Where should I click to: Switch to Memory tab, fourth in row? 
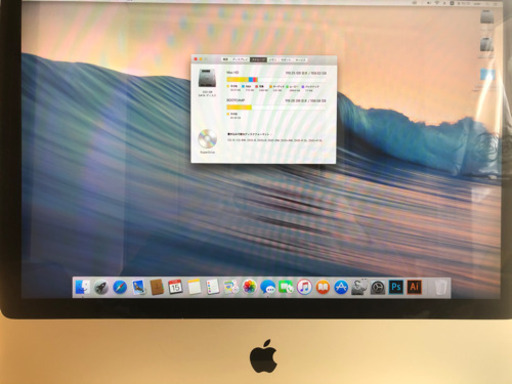[272, 59]
